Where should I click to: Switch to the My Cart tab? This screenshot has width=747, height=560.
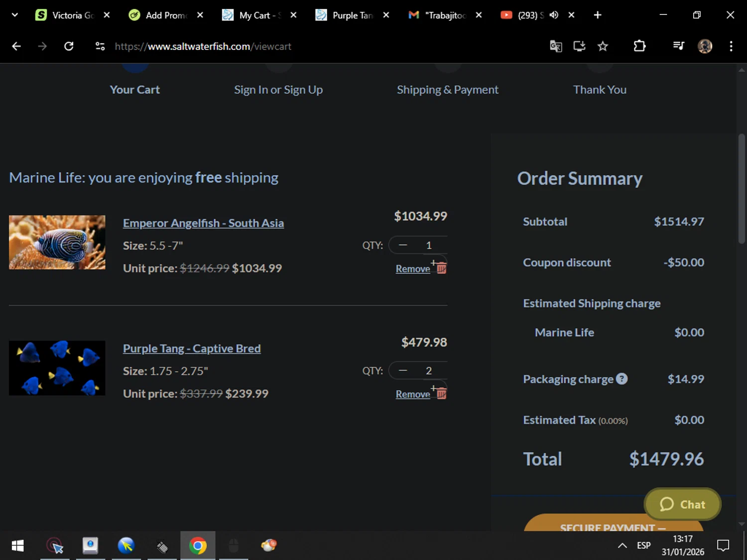tap(259, 15)
